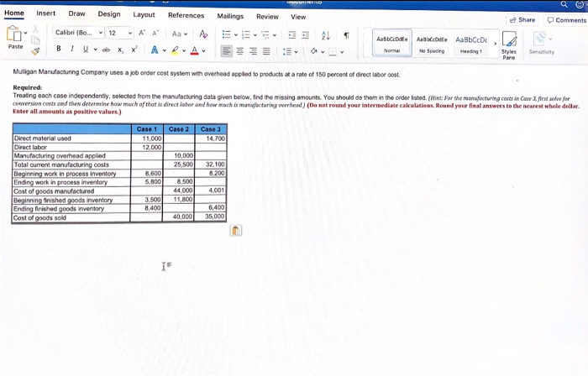Image resolution: width=588 pixels, height=376 pixels.
Task: Apply the No Spacing style
Action: (432, 44)
